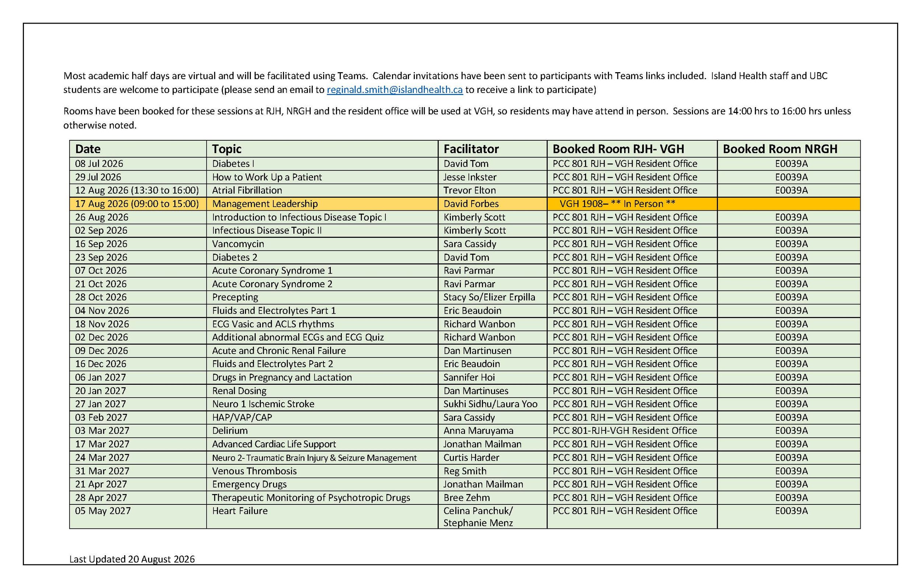The image size is (921, 588).
Task: Click the Topic column header
Action: pyautogui.click(x=322, y=149)
